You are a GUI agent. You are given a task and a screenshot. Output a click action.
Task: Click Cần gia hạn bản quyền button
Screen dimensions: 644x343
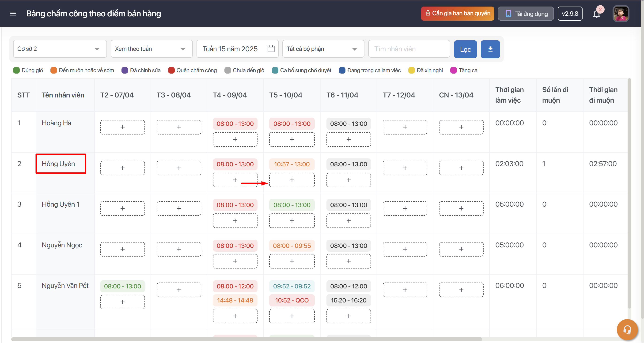click(457, 14)
